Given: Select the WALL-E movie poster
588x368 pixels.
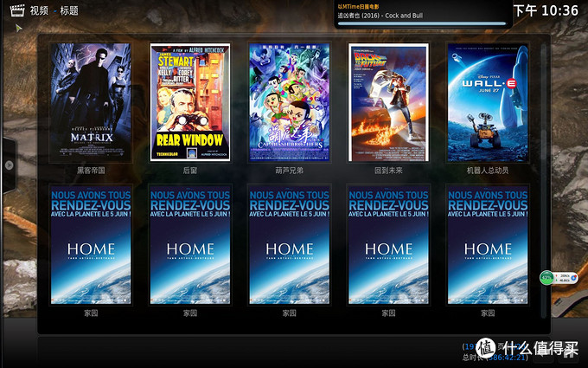Looking at the screenshot, I should 488,102.
